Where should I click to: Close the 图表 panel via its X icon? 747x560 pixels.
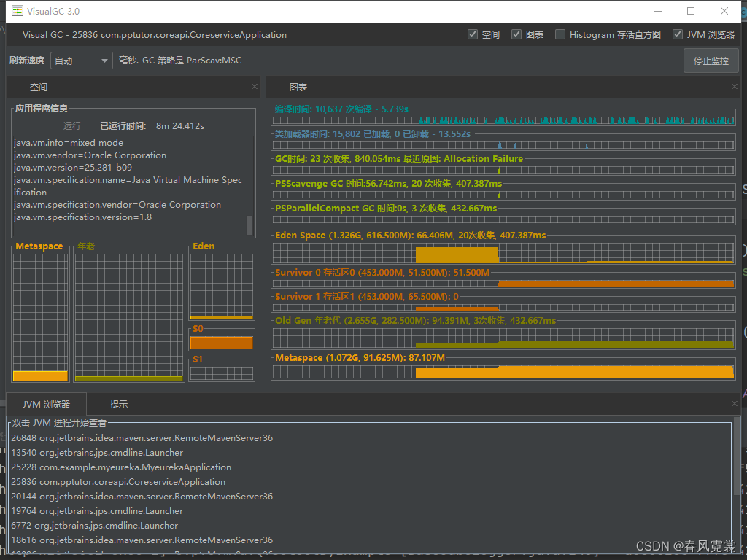point(735,87)
